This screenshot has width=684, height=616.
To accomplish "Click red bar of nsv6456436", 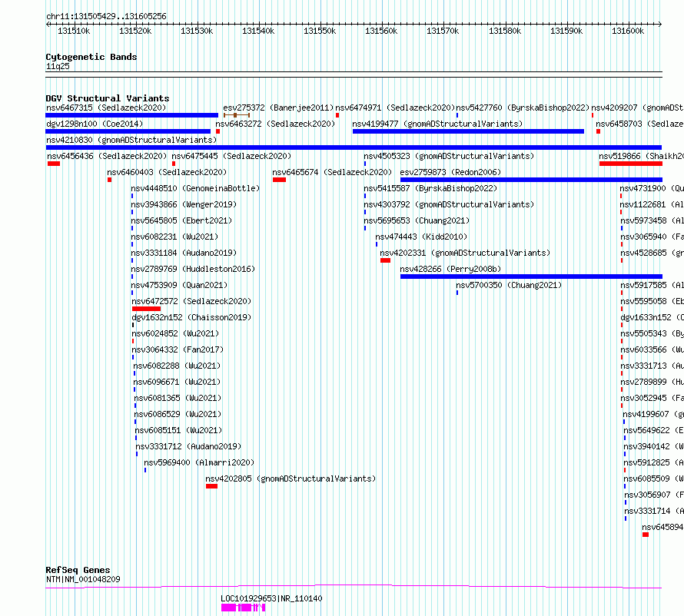I will [54, 164].
